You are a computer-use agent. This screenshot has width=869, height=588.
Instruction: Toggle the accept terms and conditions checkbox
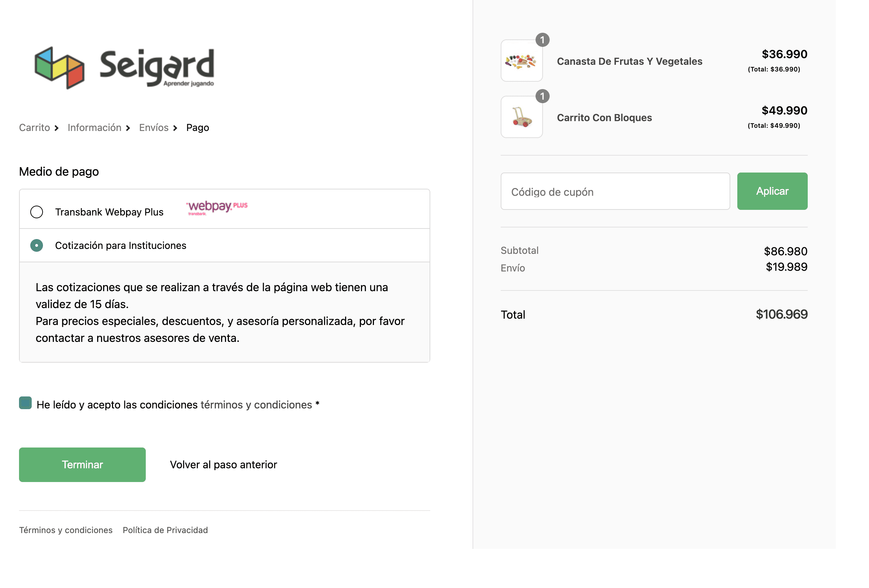click(x=25, y=403)
